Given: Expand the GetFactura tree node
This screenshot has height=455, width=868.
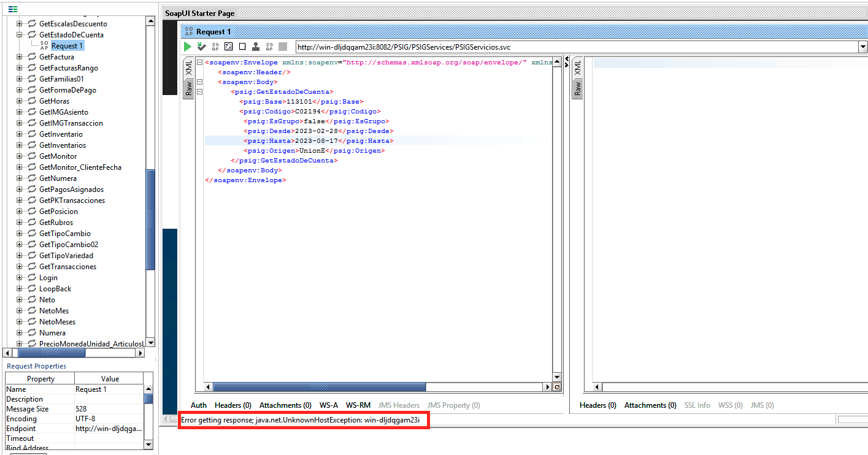Looking at the screenshot, I should 19,57.
